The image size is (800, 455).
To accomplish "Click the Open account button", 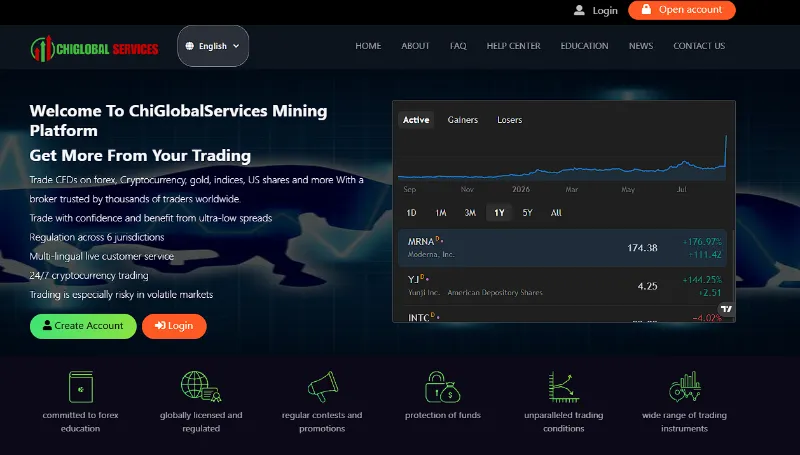I will click(x=682, y=10).
